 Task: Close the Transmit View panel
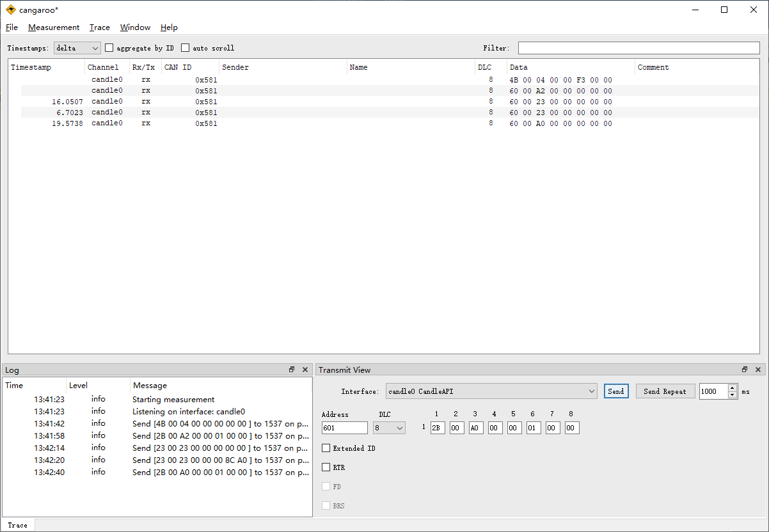pyautogui.click(x=758, y=370)
